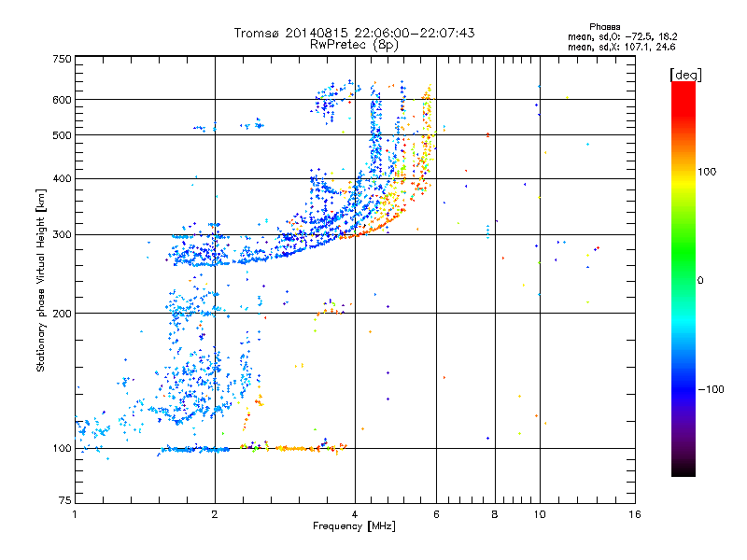Click the 'Frequency [MHz]' axis label

click(x=354, y=526)
